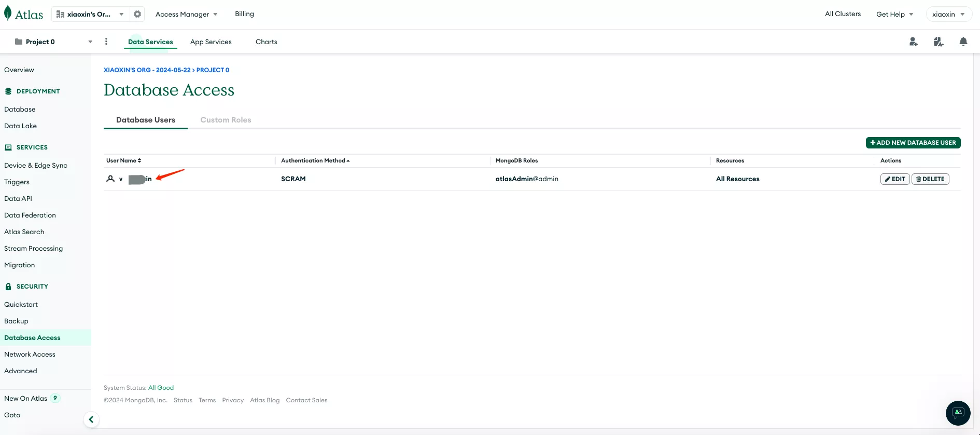The width and height of the screenshot is (980, 435).
Task: Select the Custom Roles tab
Action: point(226,120)
